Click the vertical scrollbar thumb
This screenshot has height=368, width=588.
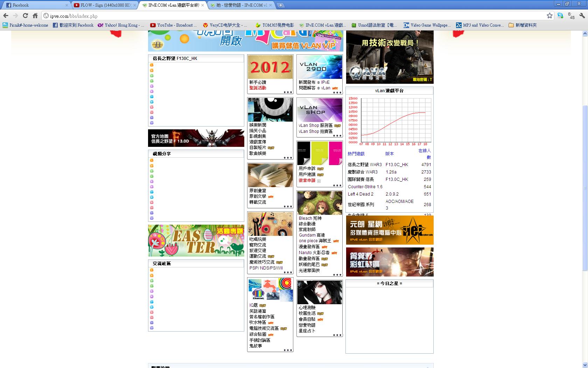(585, 188)
